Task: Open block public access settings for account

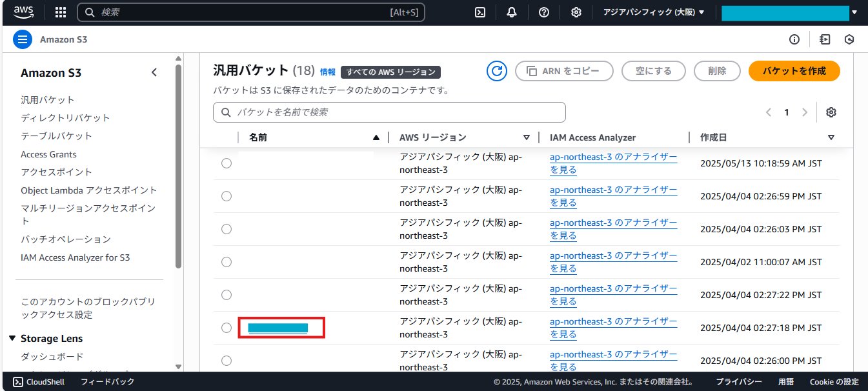Action: click(88, 308)
